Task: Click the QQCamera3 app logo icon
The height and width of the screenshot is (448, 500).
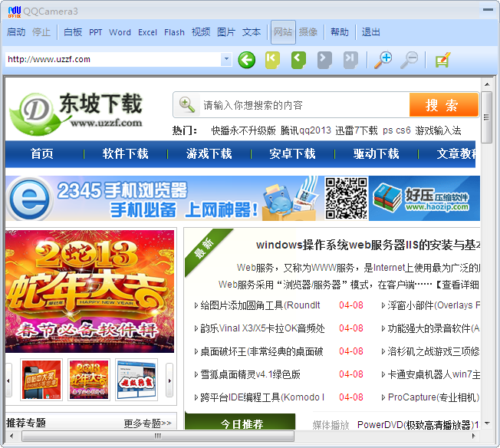Action: [x=15, y=12]
